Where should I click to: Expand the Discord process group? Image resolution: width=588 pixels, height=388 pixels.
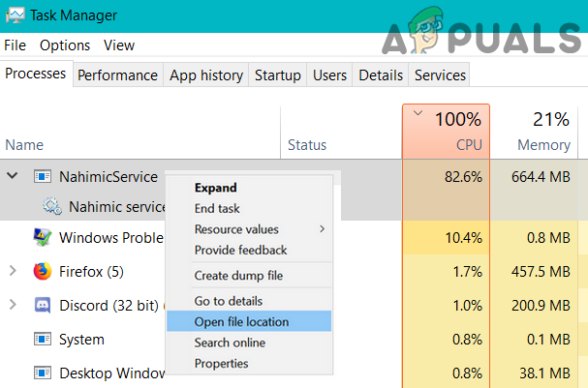[13, 305]
